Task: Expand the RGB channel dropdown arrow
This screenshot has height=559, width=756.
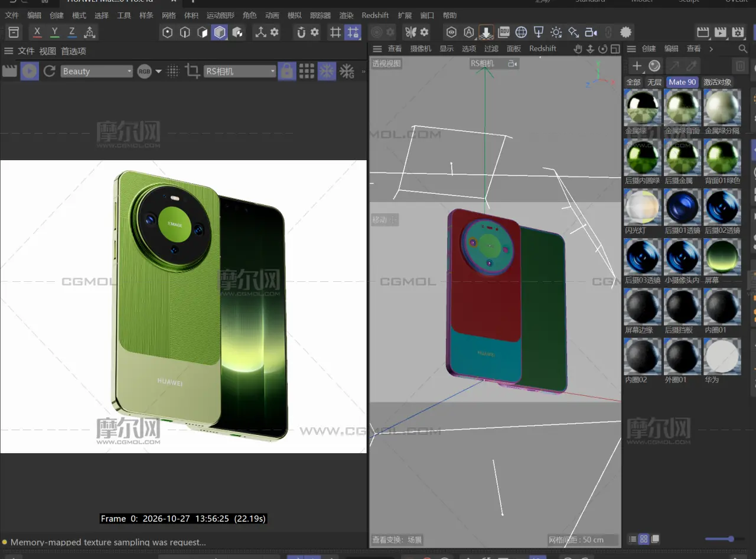Action: [158, 72]
